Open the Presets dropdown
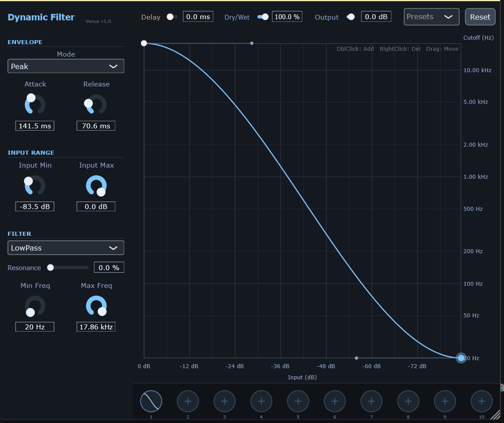The height and width of the screenshot is (423, 504). pos(431,16)
